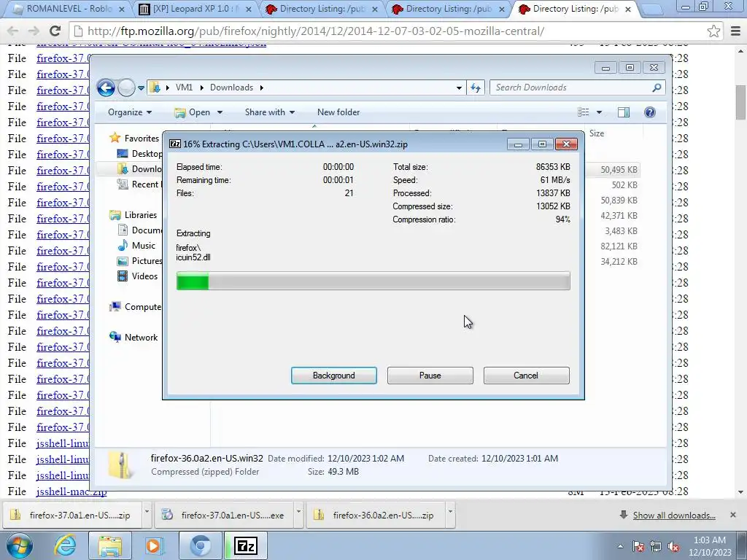Image resolution: width=747 pixels, height=560 pixels.
Task: Toggle the preview pane icon
Action: coord(624,112)
